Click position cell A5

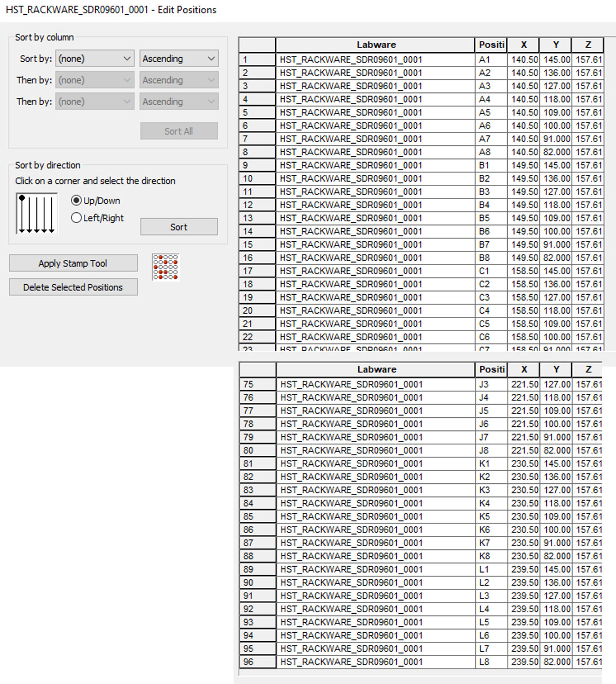click(x=491, y=113)
